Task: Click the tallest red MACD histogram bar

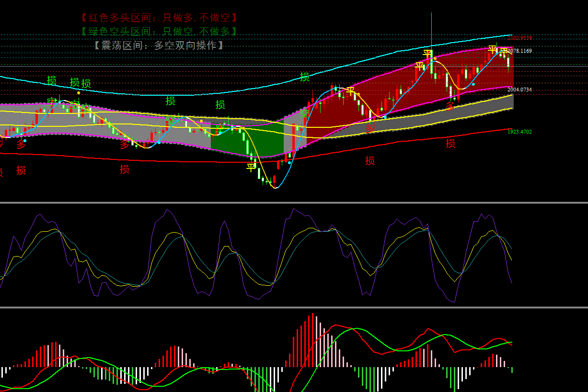Action: pos(313,340)
